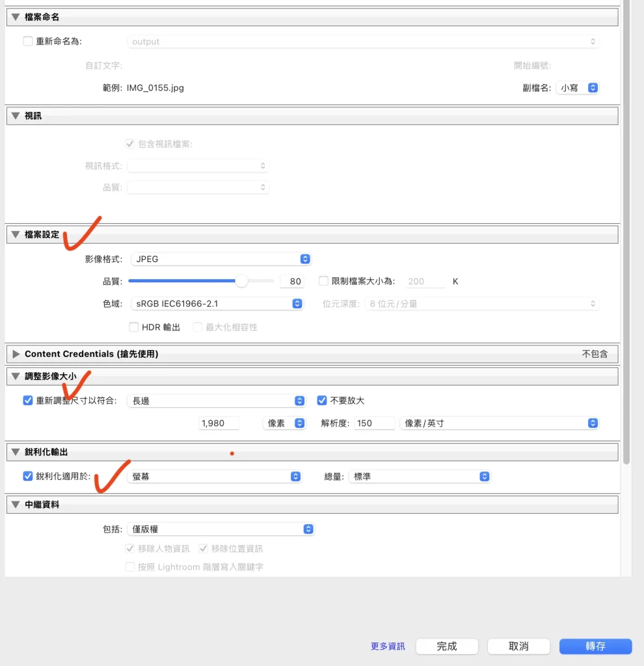Image resolution: width=644 pixels, height=666 pixels.
Task: Open the 影像格式 JPEG dropdown
Action: pyautogui.click(x=221, y=259)
